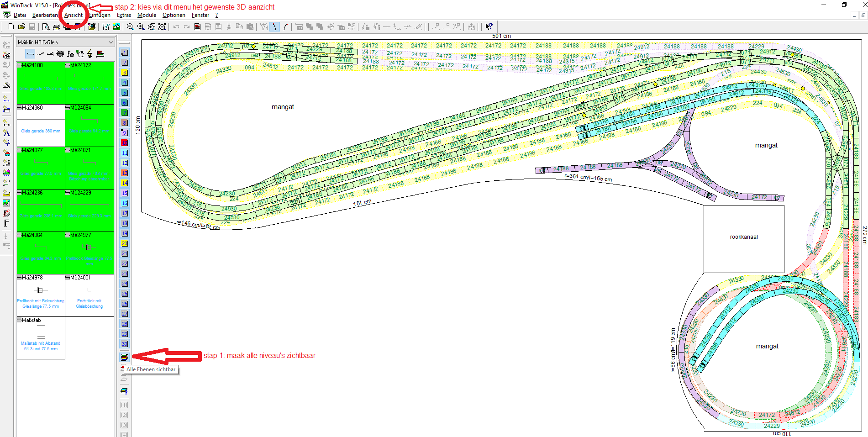Select track tile Mä24077

(41, 168)
